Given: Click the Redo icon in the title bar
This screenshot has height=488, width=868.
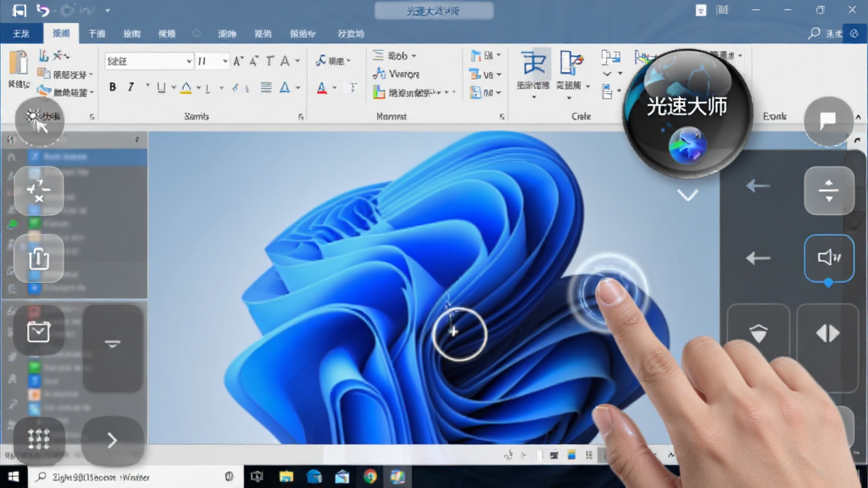Looking at the screenshot, I should tap(67, 10).
